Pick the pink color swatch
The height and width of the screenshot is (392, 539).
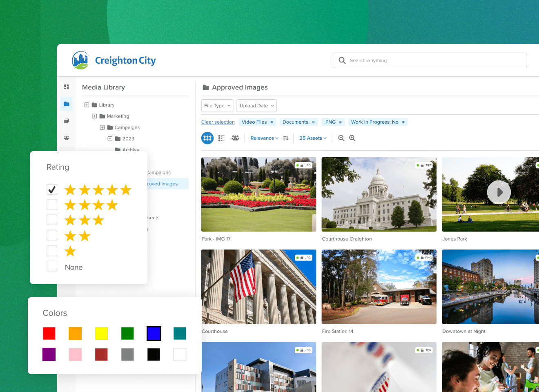click(x=75, y=354)
